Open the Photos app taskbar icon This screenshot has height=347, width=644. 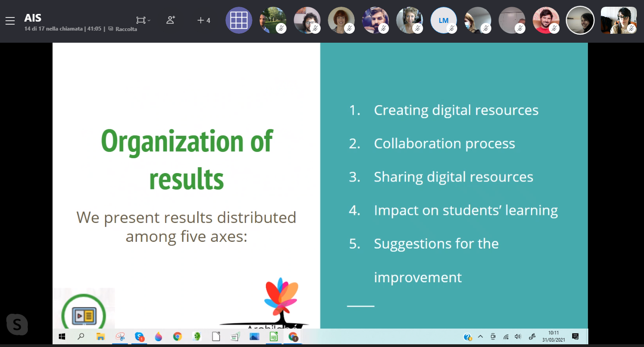click(254, 336)
